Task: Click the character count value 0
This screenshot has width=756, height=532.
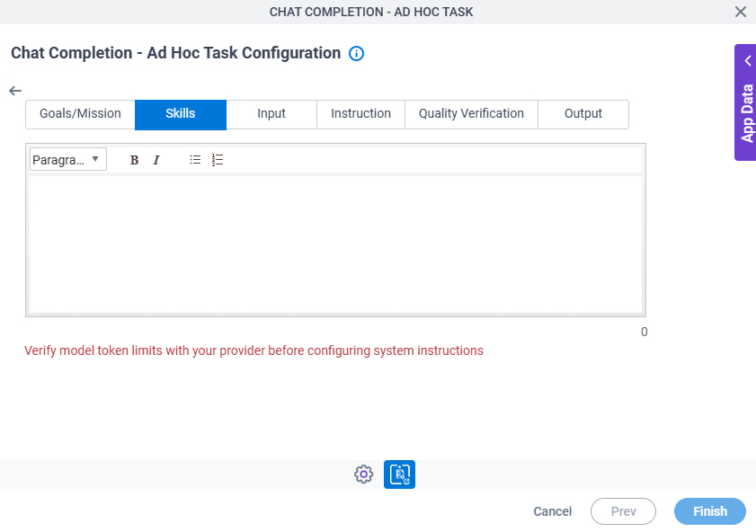Action: point(645,332)
